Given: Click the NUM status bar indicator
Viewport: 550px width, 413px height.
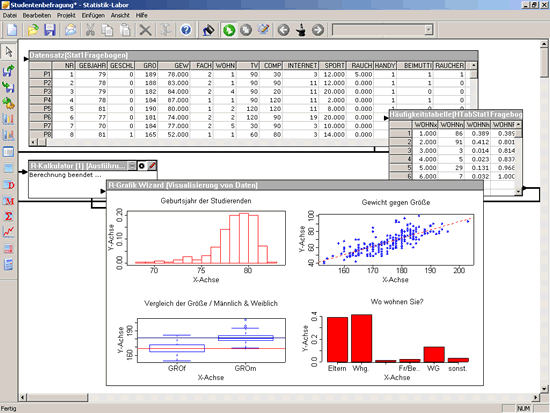Looking at the screenshot, I should click(x=523, y=409).
